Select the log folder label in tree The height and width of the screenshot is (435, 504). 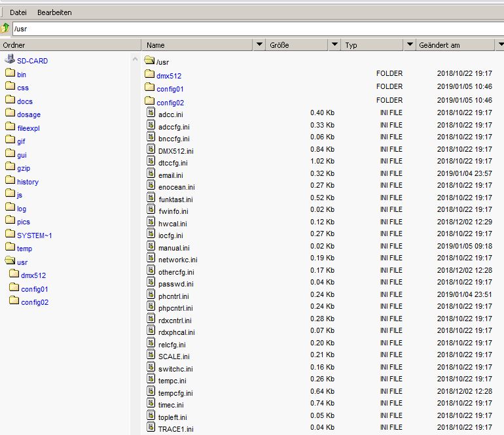pyautogui.click(x=22, y=209)
